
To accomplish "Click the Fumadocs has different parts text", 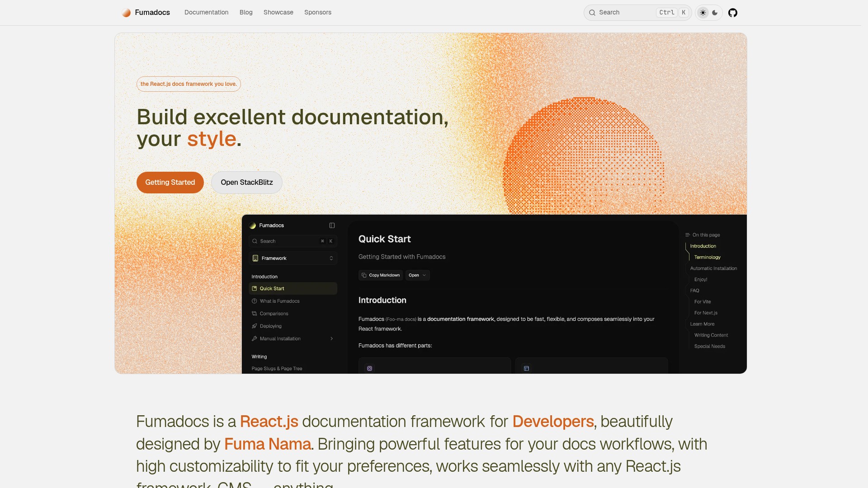I will pyautogui.click(x=395, y=346).
